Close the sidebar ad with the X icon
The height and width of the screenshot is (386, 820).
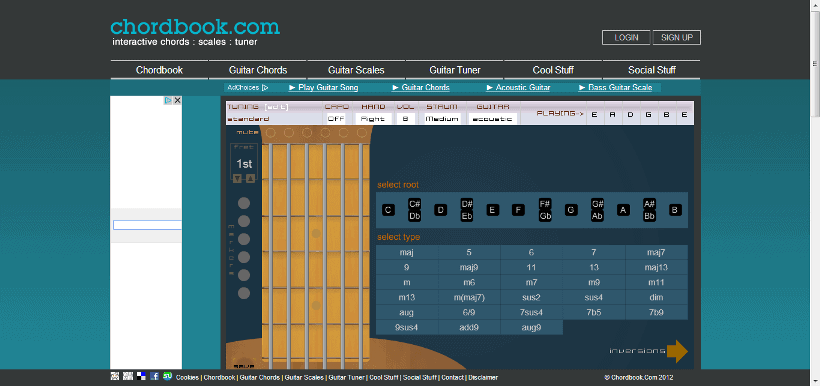(x=177, y=100)
